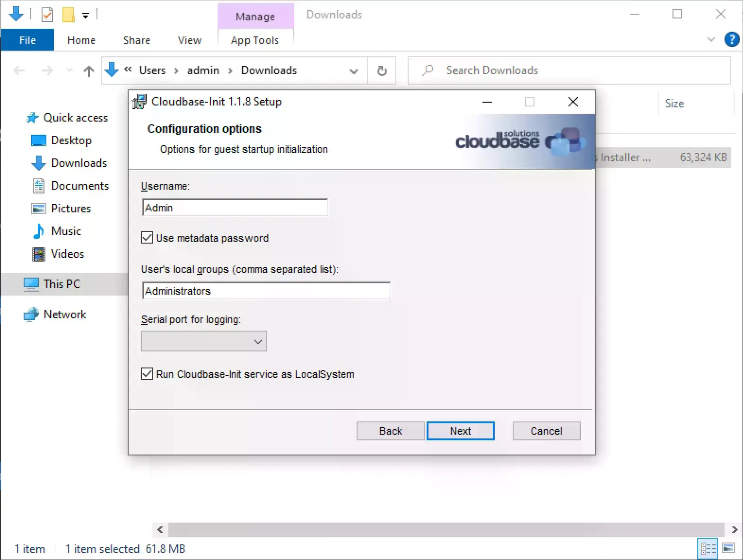Select the 63,324 KB file row
This screenshot has width=743, height=560.
663,157
